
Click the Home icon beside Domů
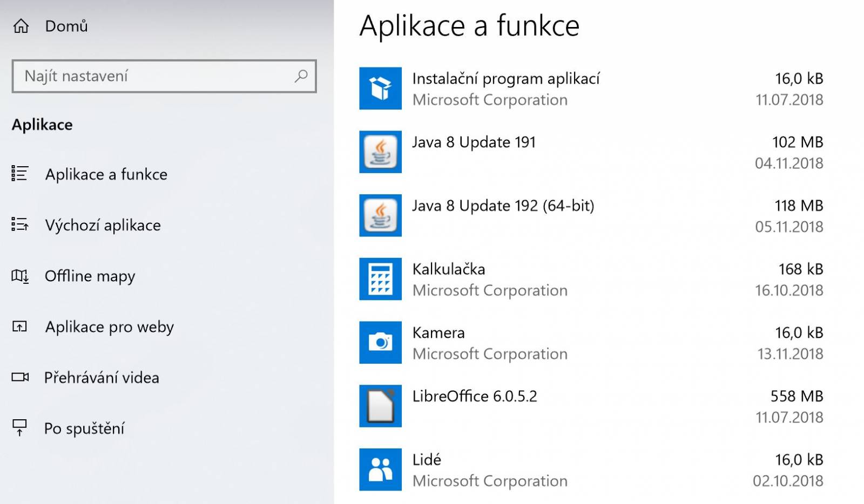(21, 26)
